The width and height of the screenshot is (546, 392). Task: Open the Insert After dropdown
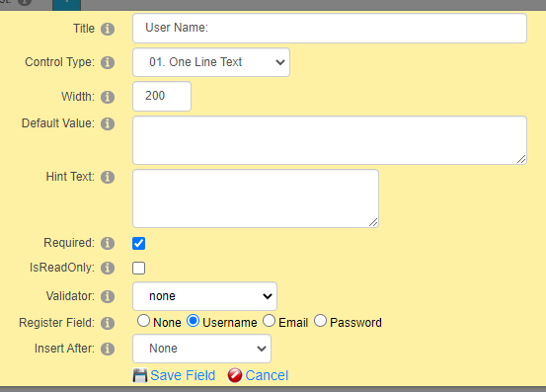pyautogui.click(x=202, y=349)
